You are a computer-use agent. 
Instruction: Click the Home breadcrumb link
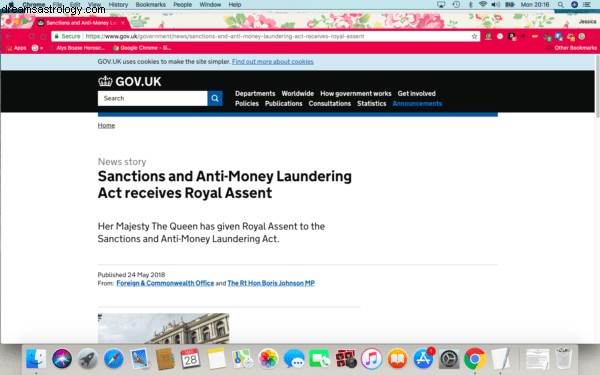click(106, 125)
